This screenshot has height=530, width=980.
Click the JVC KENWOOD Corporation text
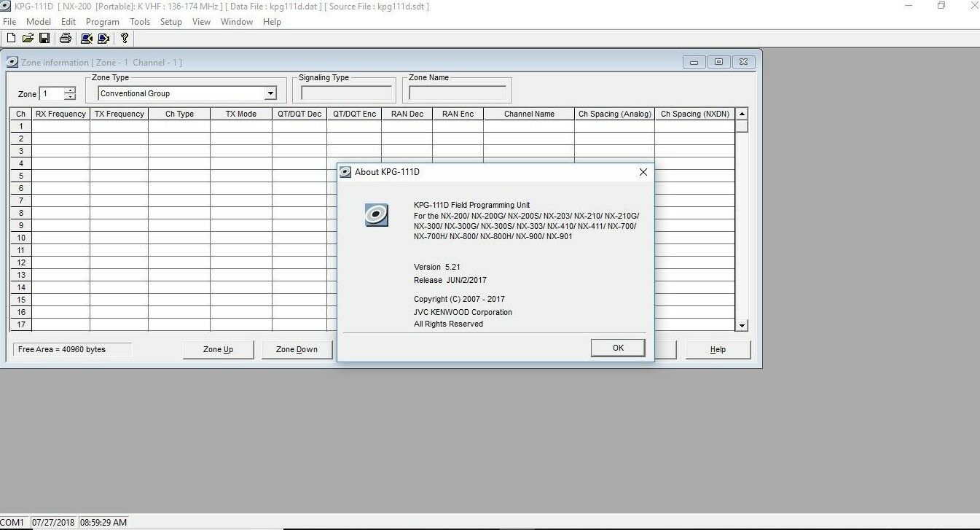(463, 312)
